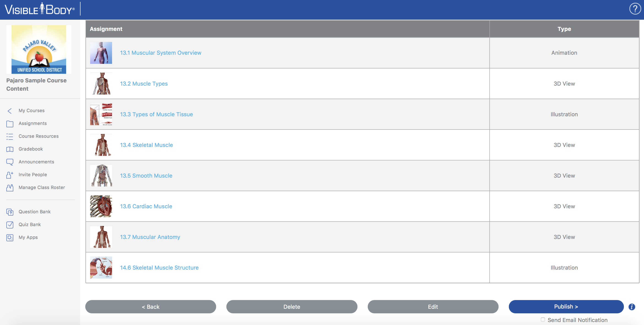Open the Quiz Bank panel

click(30, 224)
